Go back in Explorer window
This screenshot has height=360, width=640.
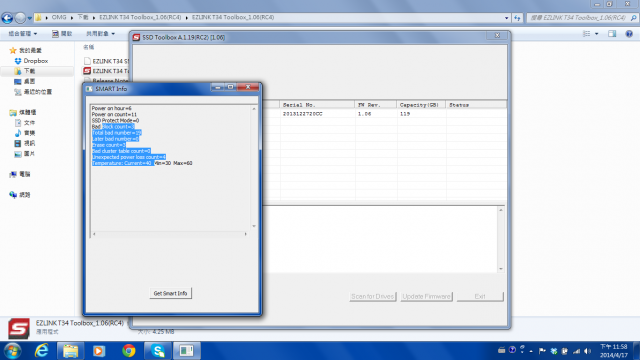click(x=7, y=18)
